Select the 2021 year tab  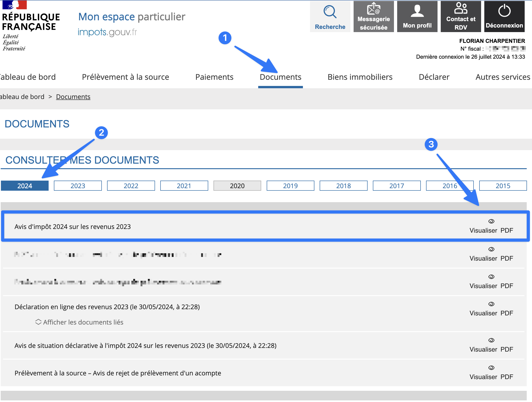pyautogui.click(x=184, y=186)
